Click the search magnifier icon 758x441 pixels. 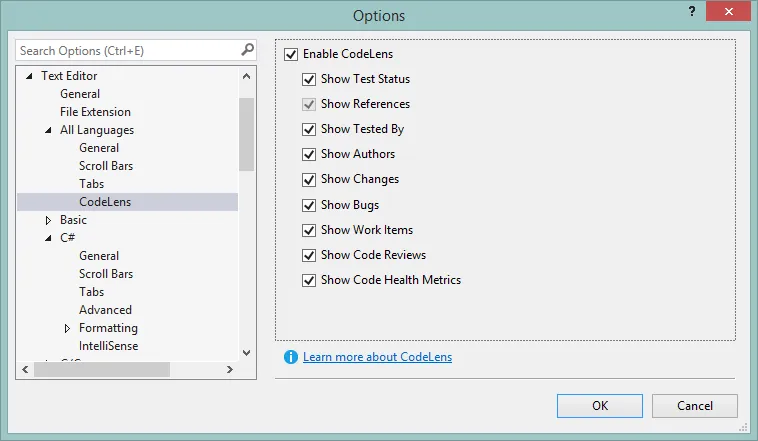(247, 49)
